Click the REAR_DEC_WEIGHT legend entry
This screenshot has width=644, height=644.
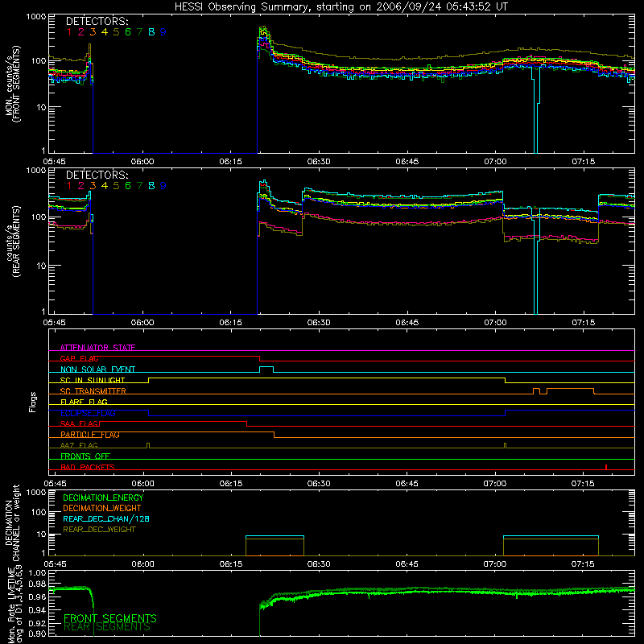point(99,530)
